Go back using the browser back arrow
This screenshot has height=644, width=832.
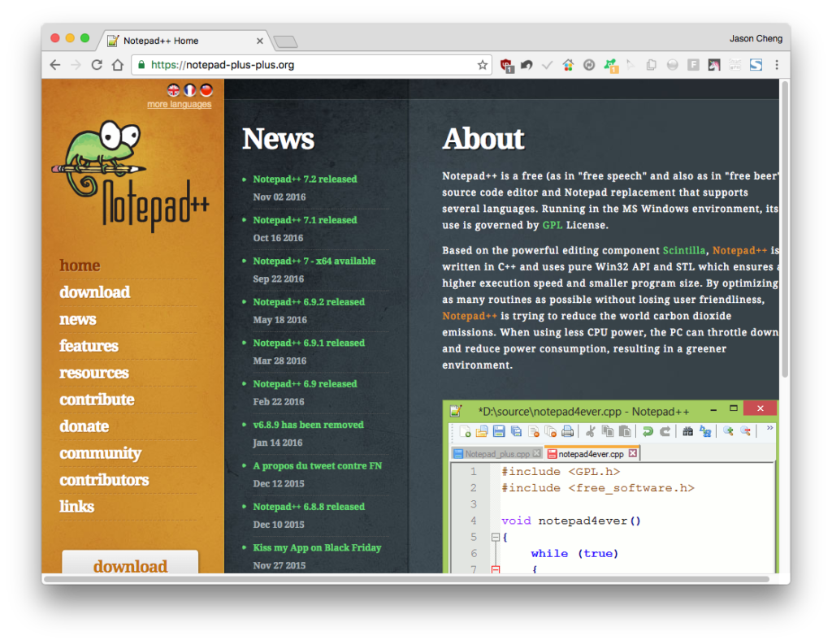tap(55, 65)
